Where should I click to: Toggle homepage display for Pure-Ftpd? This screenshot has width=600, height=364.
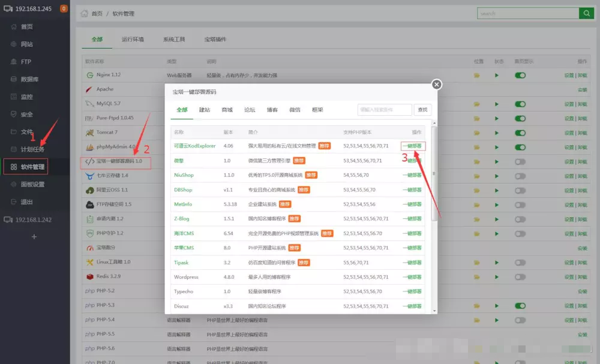tap(520, 119)
